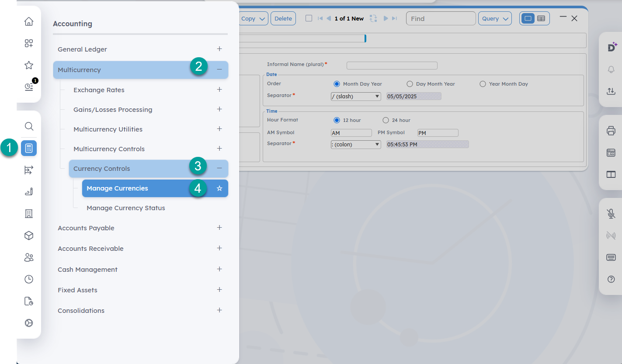Screen dimensions: 622x364
Task: Collapse the Multicurrency section
Action: pyautogui.click(x=219, y=69)
